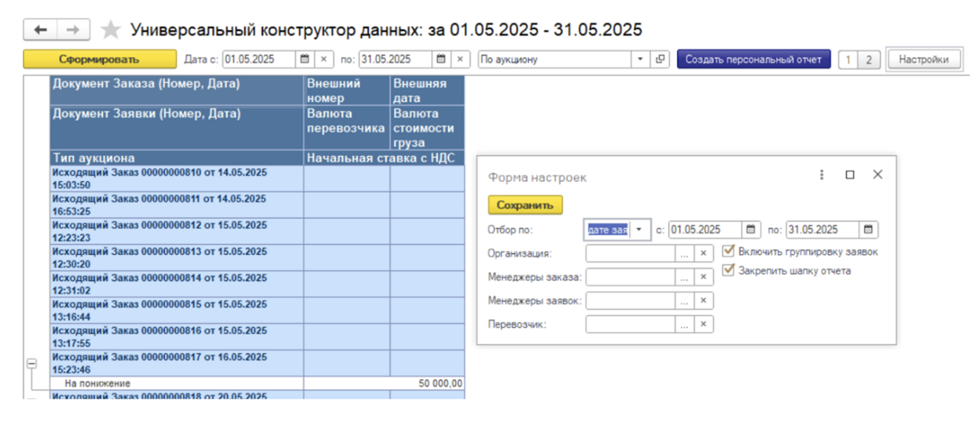The image size is (980, 426).
Task: Collapse the group for order 0000000817
Action: click(x=32, y=364)
